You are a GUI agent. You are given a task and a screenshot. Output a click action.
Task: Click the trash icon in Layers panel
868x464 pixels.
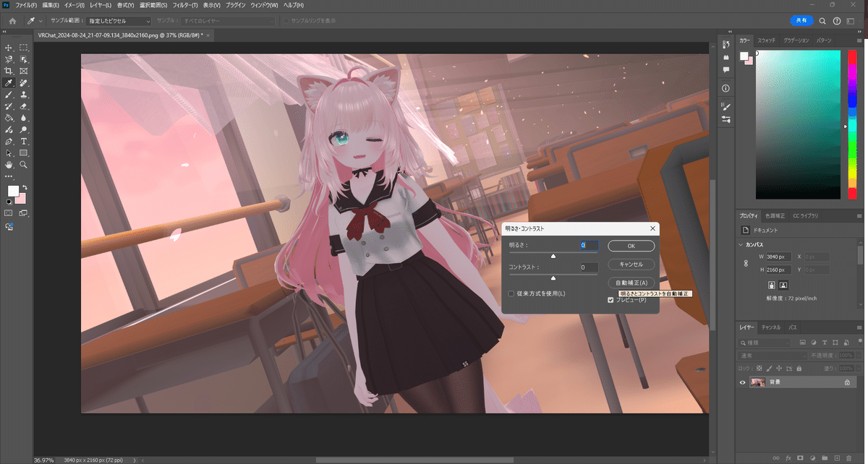click(x=851, y=457)
